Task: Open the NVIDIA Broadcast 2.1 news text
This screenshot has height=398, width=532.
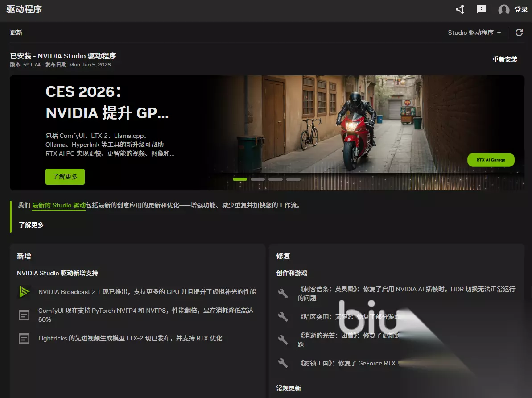Action: [x=147, y=292]
